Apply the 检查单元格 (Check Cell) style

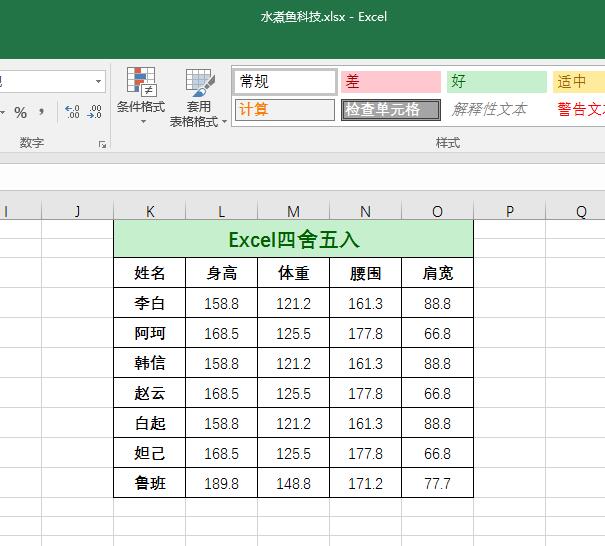[390, 110]
